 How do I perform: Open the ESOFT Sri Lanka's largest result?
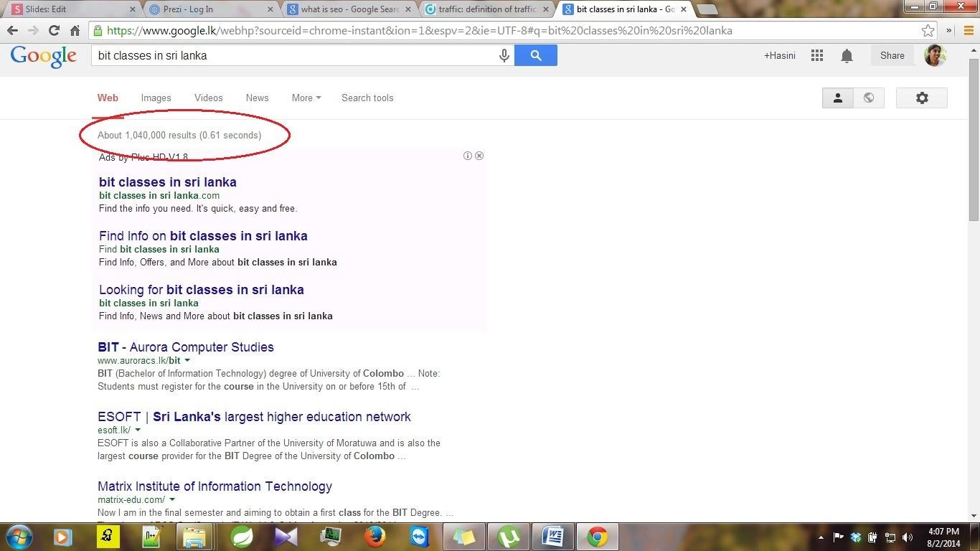click(x=254, y=417)
